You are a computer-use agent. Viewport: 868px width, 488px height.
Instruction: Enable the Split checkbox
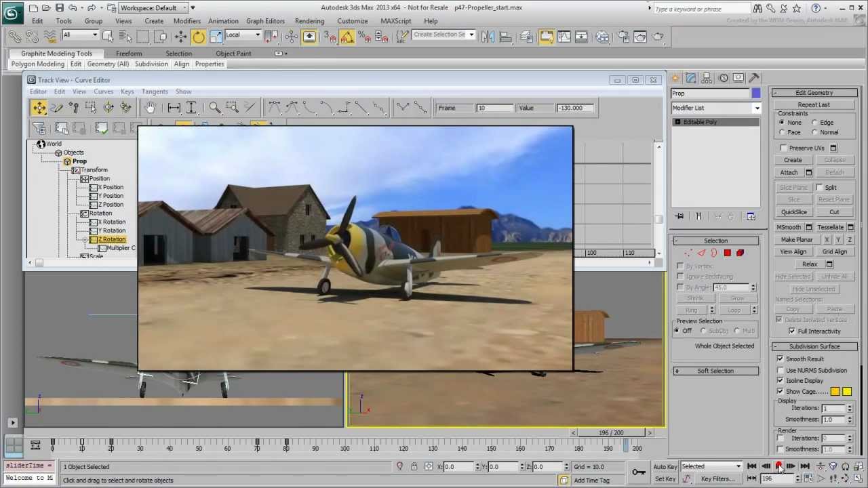[819, 187]
